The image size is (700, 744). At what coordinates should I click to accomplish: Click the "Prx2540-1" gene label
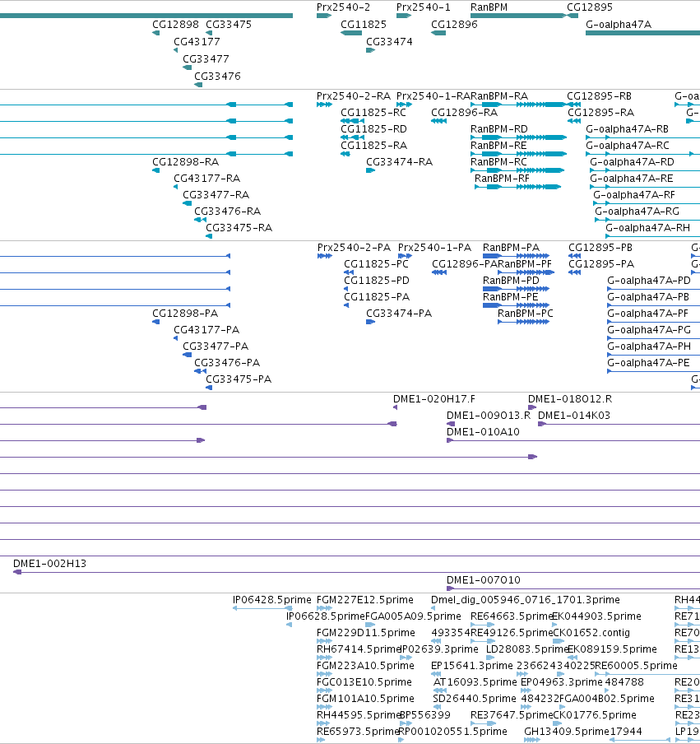point(423,7)
